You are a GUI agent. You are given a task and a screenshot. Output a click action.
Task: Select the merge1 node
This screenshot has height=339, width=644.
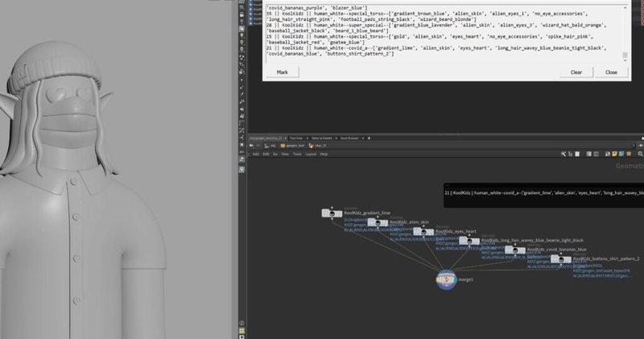pyautogui.click(x=446, y=279)
